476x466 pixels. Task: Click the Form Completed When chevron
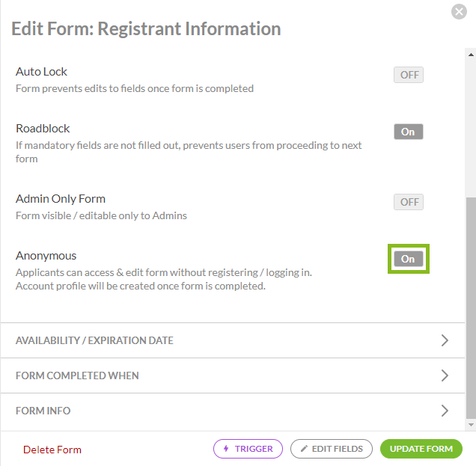pos(445,375)
